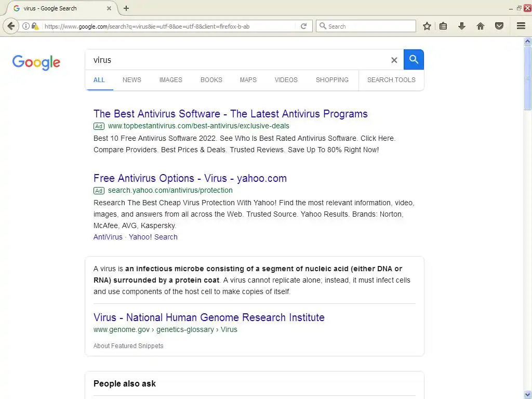The image size is (532, 399).
Task: Click the scrollbar down arrow
Action: coord(528,395)
